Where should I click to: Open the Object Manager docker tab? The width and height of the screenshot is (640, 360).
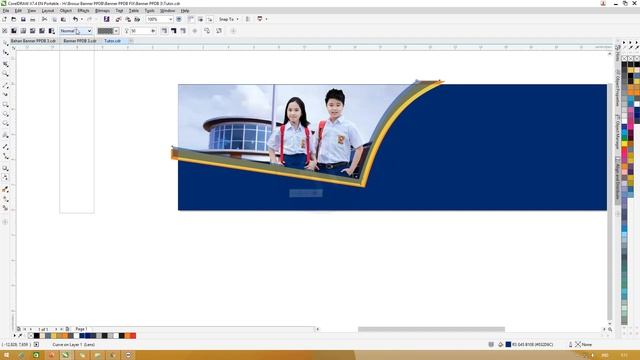click(x=618, y=131)
